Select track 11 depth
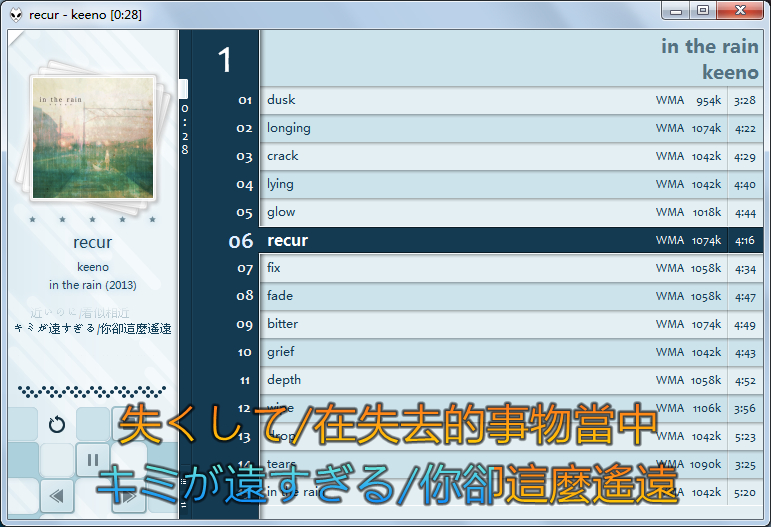This screenshot has height=527, width=771. (511, 381)
